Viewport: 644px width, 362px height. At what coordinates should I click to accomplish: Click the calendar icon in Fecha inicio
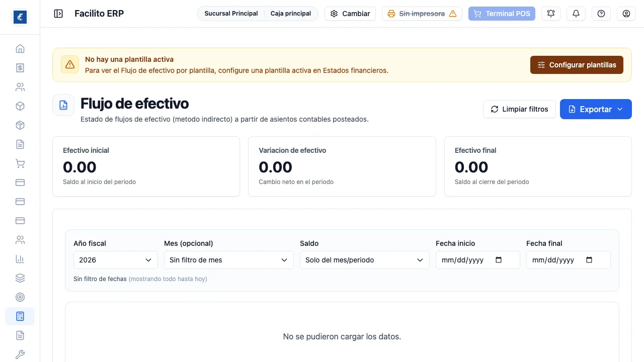point(499,260)
